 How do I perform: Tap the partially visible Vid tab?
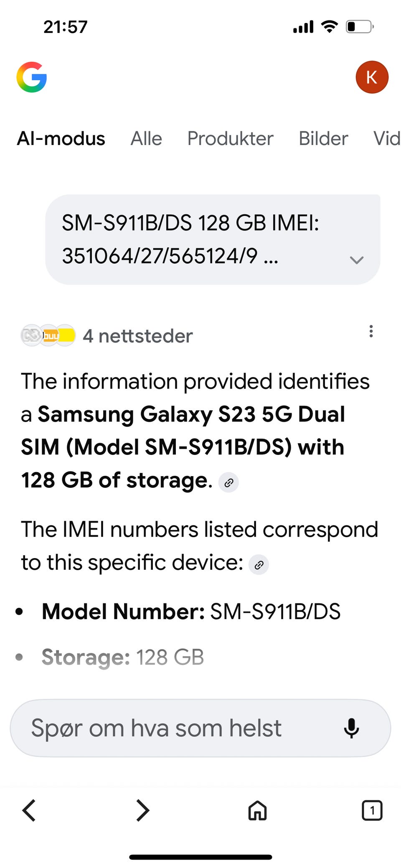pyautogui.click(x=387, y=139)
